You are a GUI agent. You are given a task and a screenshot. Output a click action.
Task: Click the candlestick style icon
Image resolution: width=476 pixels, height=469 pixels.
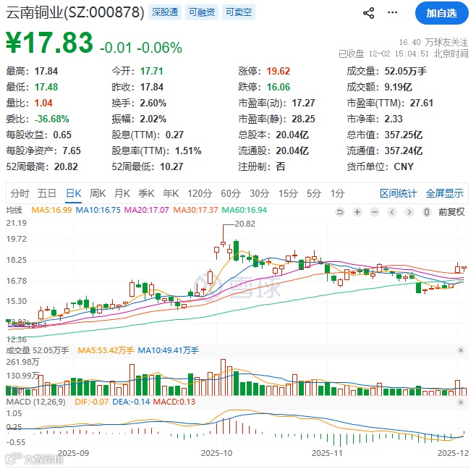pyautogui.click(x=427, y=212)
